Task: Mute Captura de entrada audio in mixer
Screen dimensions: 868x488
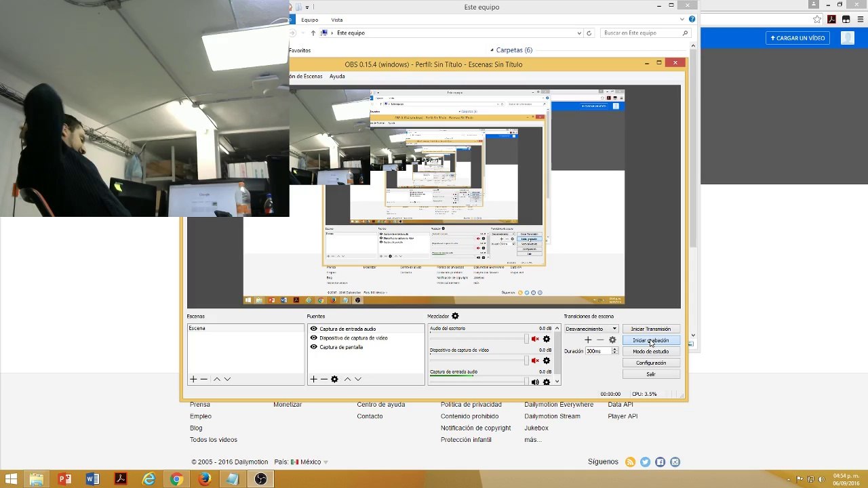Action: (535, 382)
